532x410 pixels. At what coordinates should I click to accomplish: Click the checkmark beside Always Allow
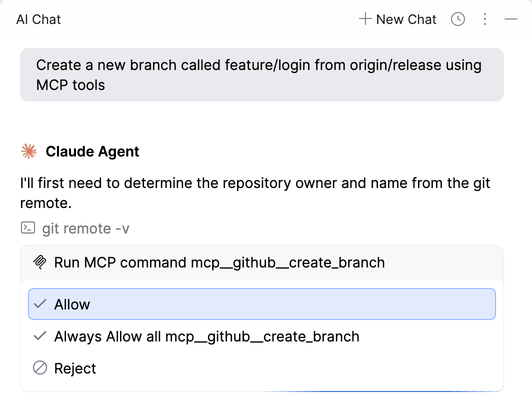pos(40,336)
